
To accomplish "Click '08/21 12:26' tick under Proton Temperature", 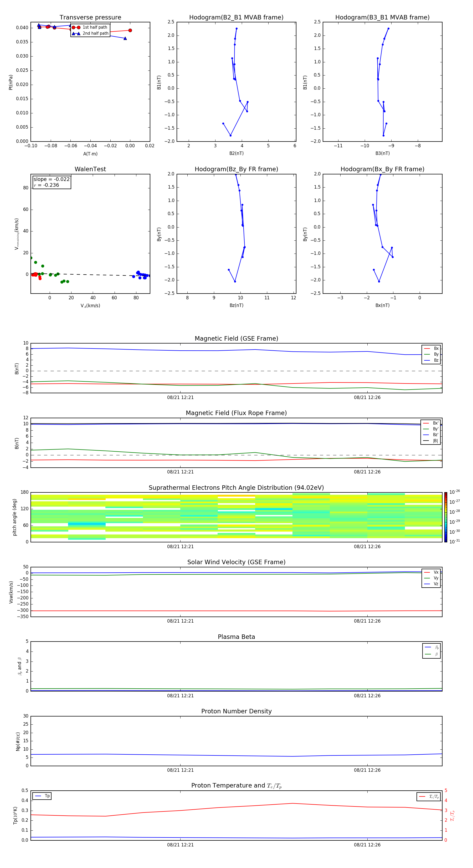I will pos(367,845).
